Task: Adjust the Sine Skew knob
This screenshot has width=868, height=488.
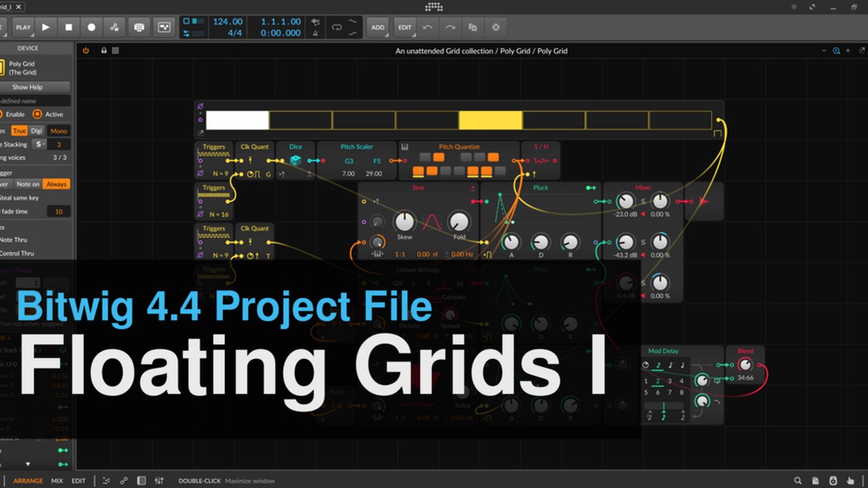Action: [x=404, y=221]
